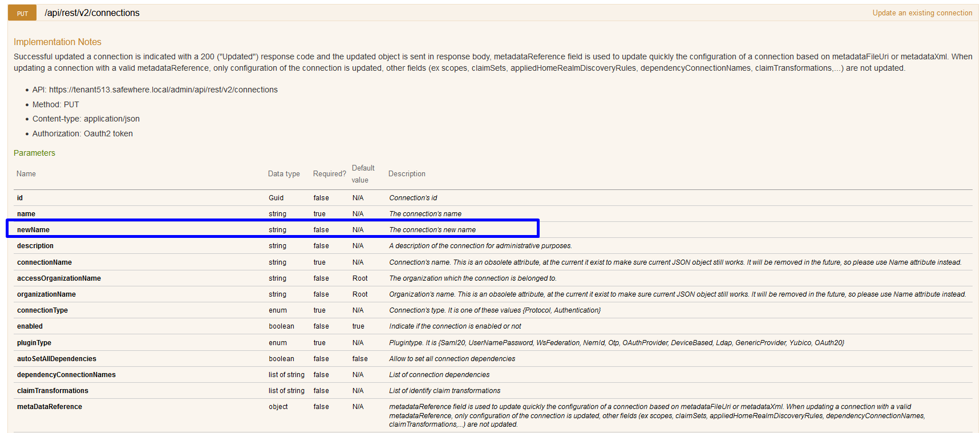Click the Description column header
The height and width of the screenshot is (433, 980).
[407, 174]
